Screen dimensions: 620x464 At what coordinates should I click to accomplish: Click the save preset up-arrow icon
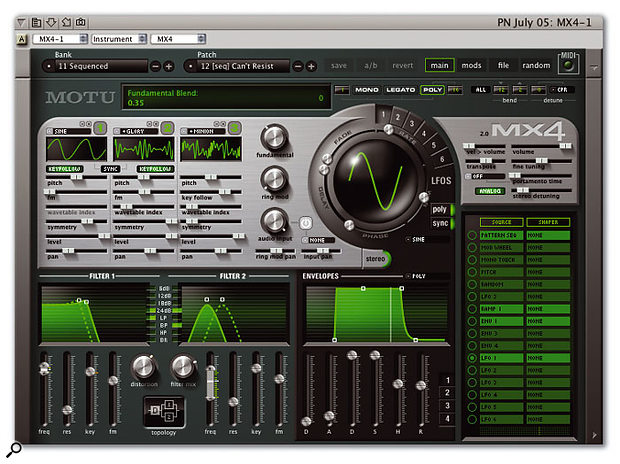(66, 22)
